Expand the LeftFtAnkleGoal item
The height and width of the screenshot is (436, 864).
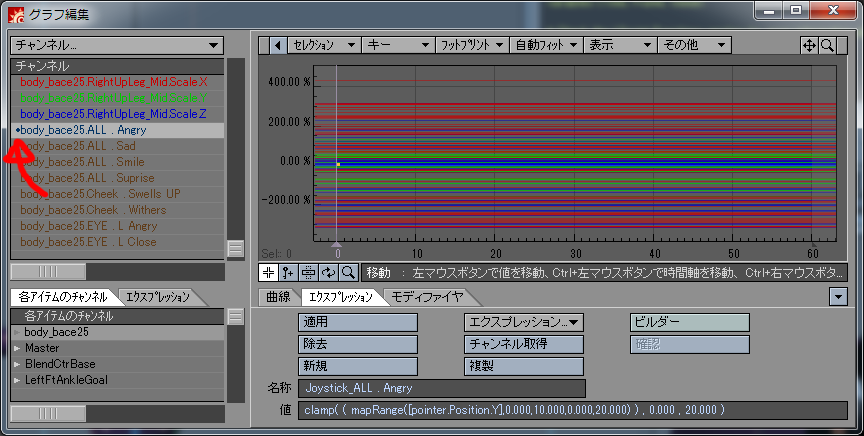point(17,380)
